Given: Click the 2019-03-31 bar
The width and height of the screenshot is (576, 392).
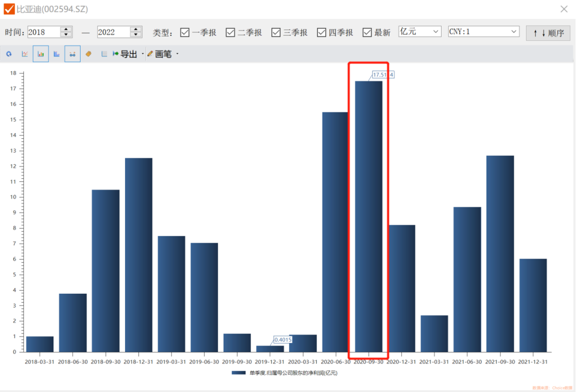Looking at the screenshot, I should coord(171,294).
